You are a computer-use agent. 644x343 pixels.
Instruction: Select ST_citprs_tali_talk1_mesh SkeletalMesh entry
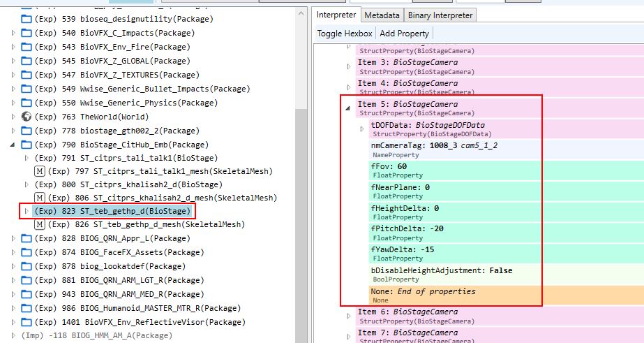(160, 171)
